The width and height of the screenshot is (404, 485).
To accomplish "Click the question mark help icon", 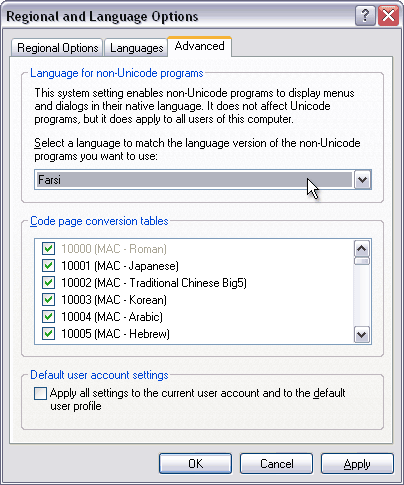I will pyautogui.click(x=365, y=15).
